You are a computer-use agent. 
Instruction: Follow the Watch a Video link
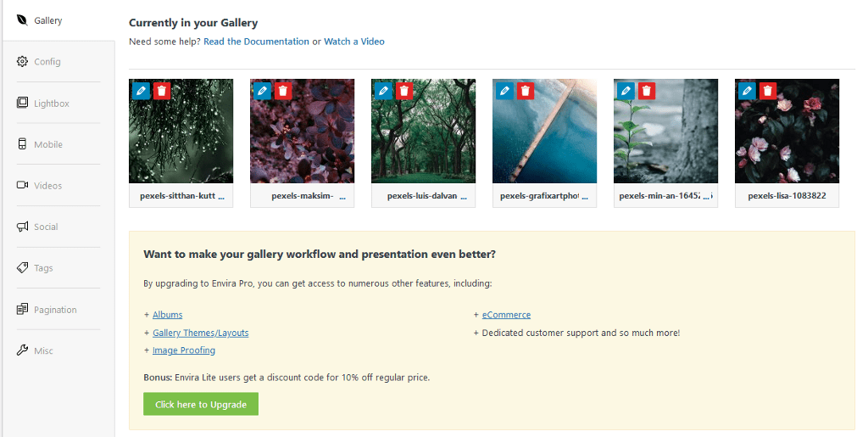(x=353, y=42)
